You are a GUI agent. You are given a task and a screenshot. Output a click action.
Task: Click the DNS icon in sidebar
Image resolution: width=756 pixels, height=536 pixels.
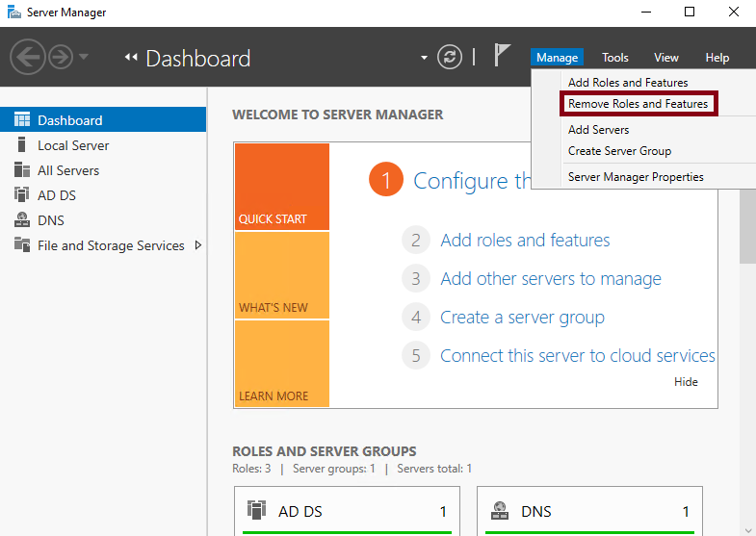pos(22,219)
